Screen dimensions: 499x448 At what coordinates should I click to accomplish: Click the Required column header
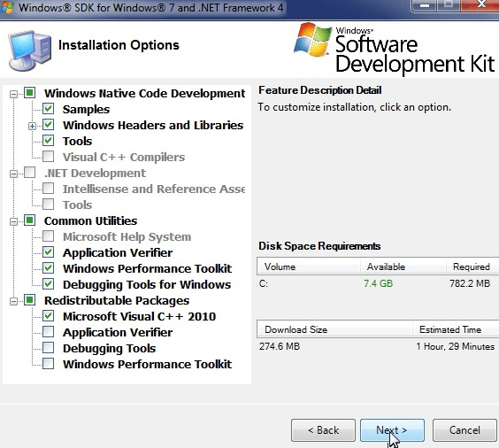[472, 266]
